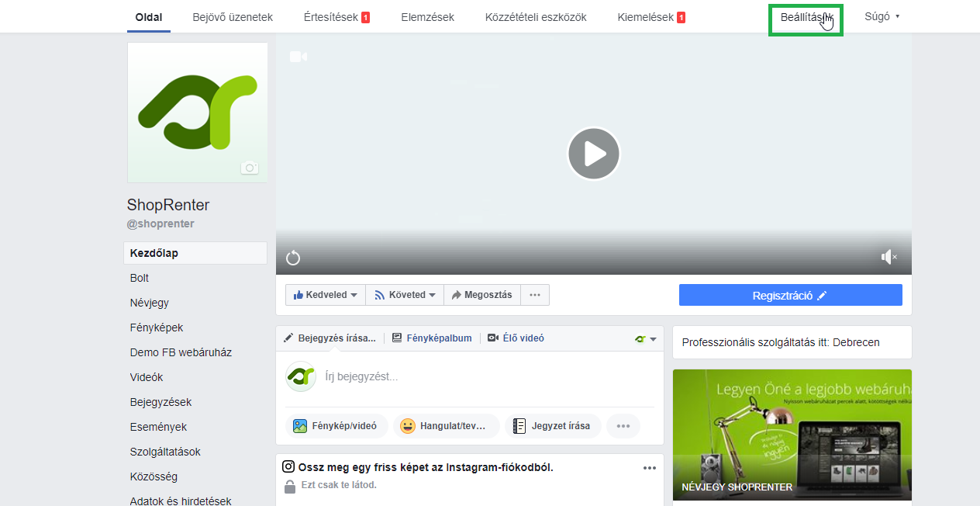
Task: Switch posting identity via page logo dropdown
Action: [x=646, y=339]
